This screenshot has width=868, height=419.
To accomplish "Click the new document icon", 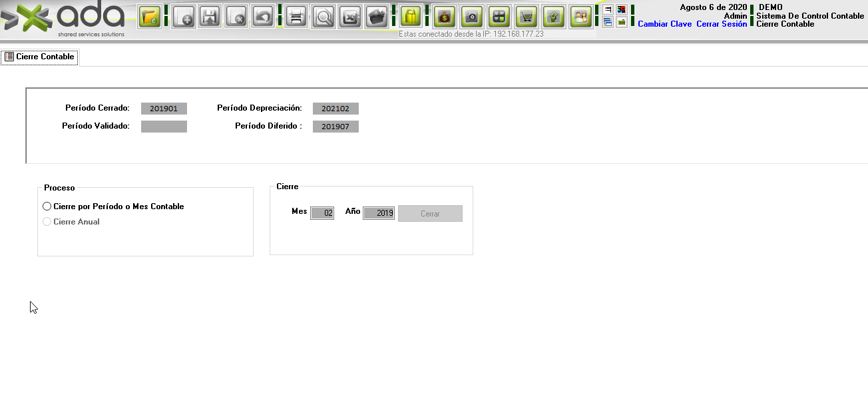I will 184,17.
